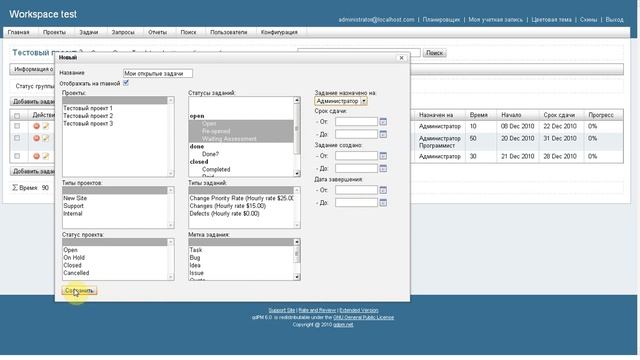Click 'Срок сдачи' column header
The height and width of the screenshot is (360, 640).
559,116
